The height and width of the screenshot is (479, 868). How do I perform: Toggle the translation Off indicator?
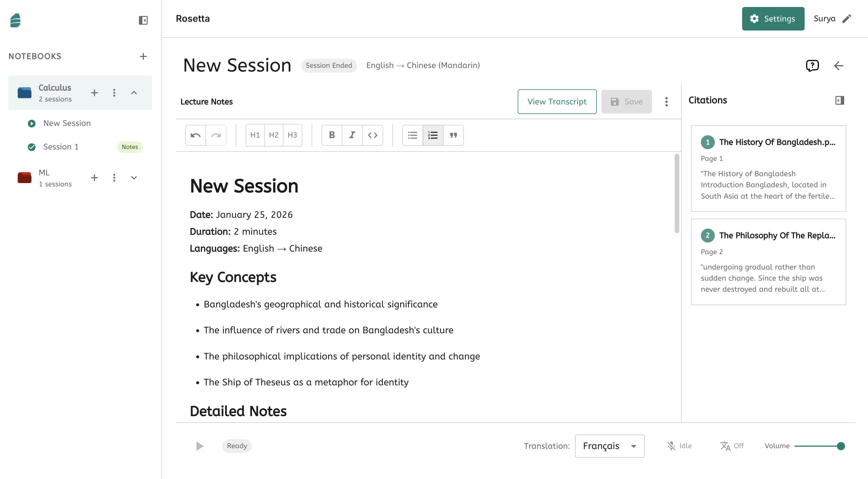[732, 446]
